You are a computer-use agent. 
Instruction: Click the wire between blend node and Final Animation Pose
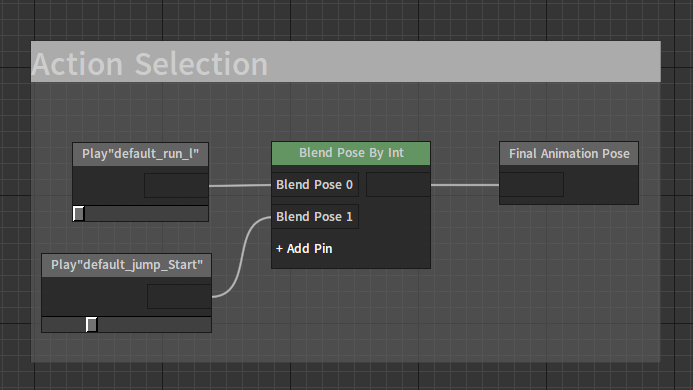click(465, 185)
